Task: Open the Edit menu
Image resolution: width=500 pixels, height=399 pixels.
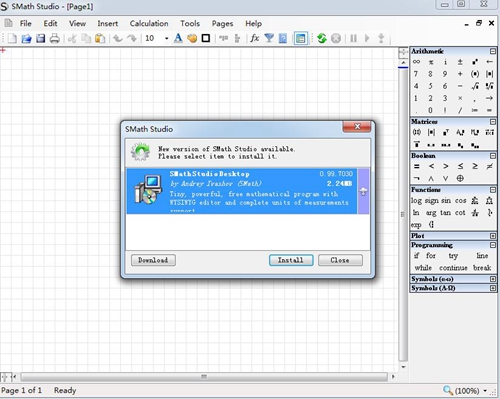Action: point(50,24)
